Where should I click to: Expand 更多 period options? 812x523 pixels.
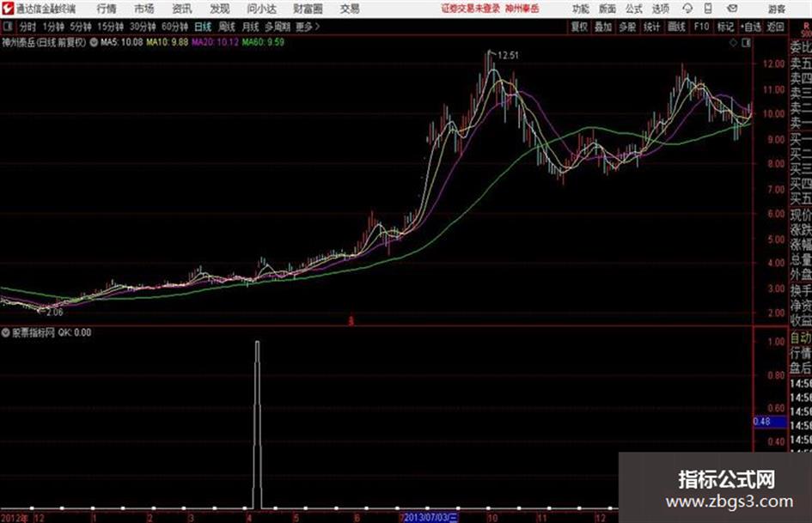pos(308,27)
